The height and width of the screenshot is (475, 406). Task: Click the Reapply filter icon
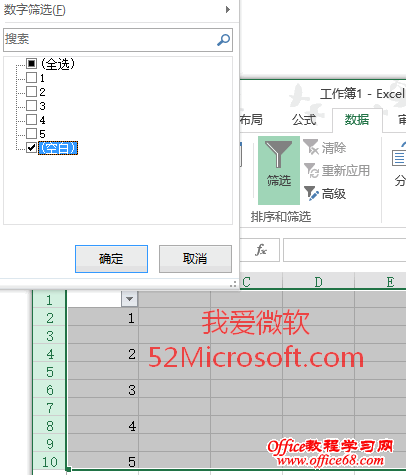[311, 170]
